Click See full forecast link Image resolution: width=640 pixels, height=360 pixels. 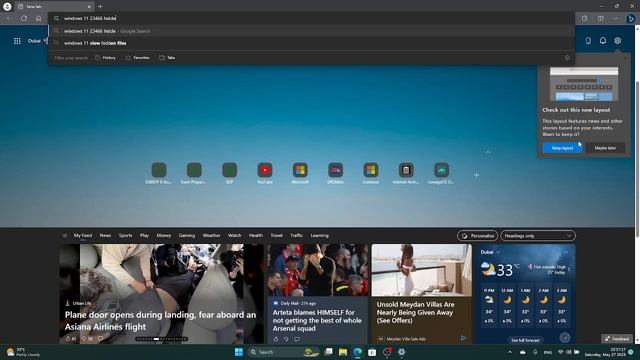click(x=525, y=340)
